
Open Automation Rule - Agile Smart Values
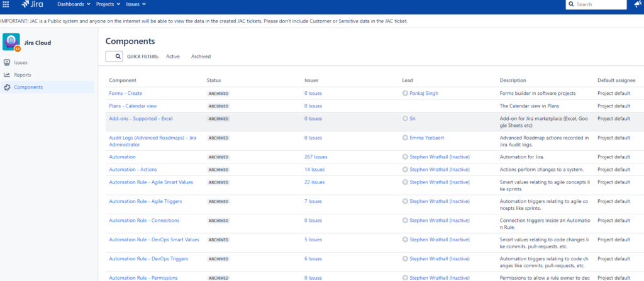pyautogui.click(x=151, y=182)
